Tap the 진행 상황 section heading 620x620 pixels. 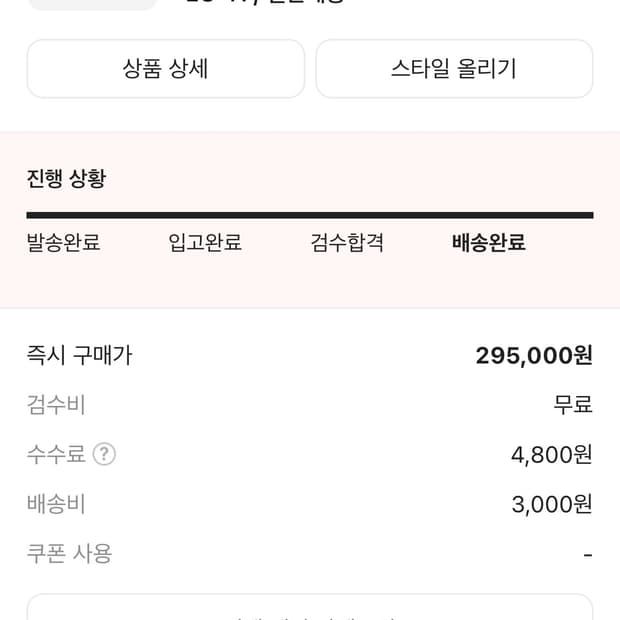coord(66,179)
